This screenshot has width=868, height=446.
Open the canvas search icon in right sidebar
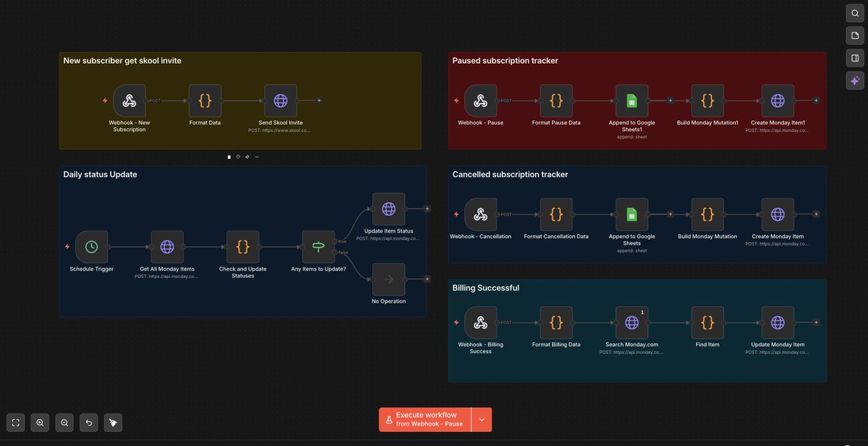855,13
